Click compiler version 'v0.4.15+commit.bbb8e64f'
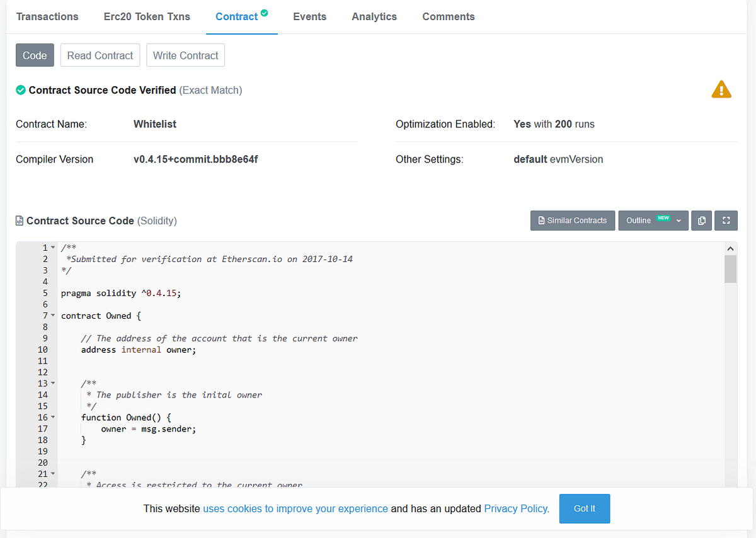756x538 pixels. (x=196, y=159)
